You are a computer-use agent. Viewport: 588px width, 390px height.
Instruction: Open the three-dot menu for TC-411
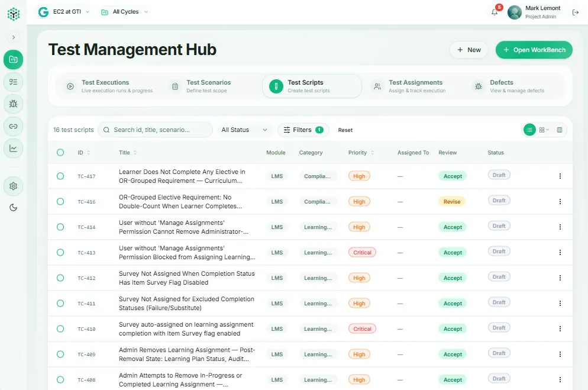point(560,303)
